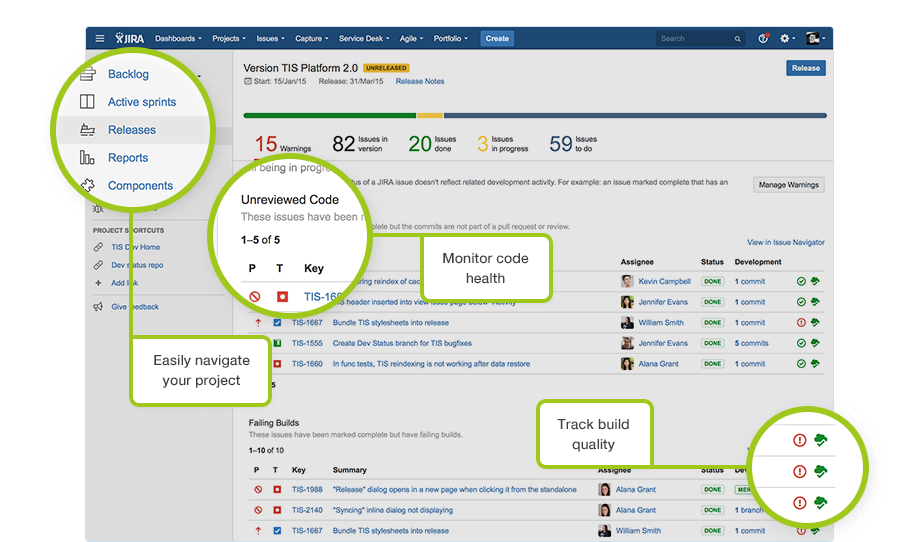Click the Release button

[x=806, y=68]
